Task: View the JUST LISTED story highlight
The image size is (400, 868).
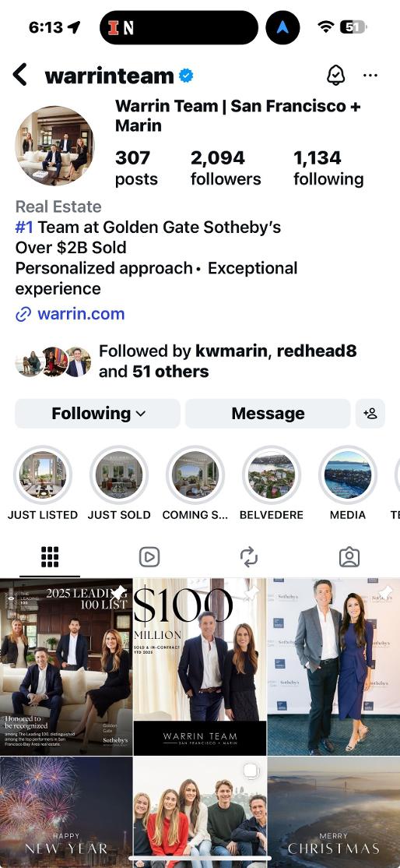Action: 43,475
